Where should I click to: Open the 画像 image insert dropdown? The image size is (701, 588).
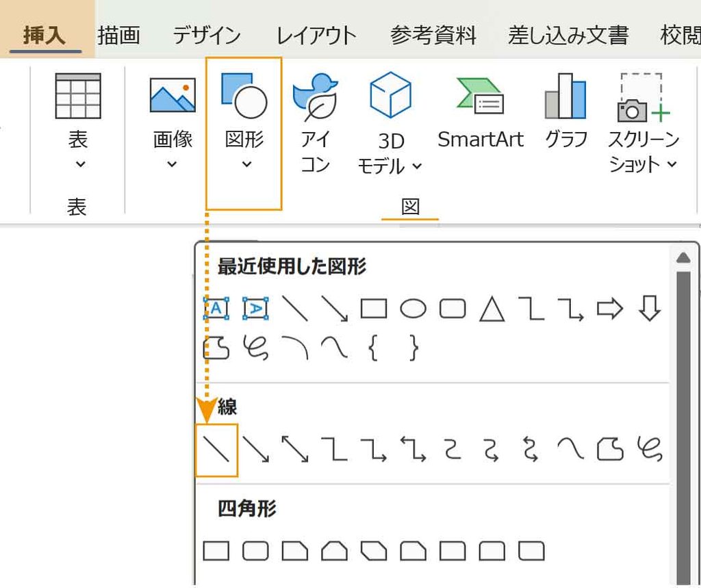click(x=173, y=120)
